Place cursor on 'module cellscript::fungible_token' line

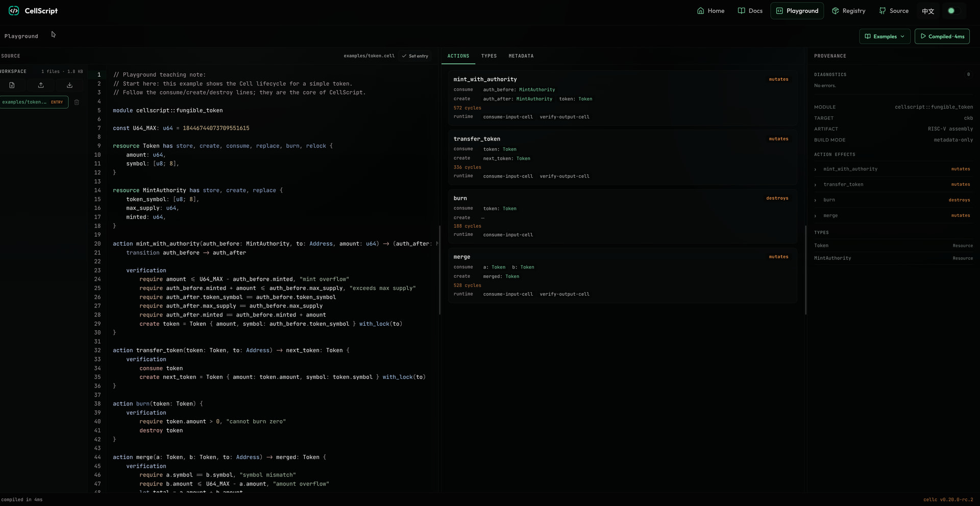167,110
